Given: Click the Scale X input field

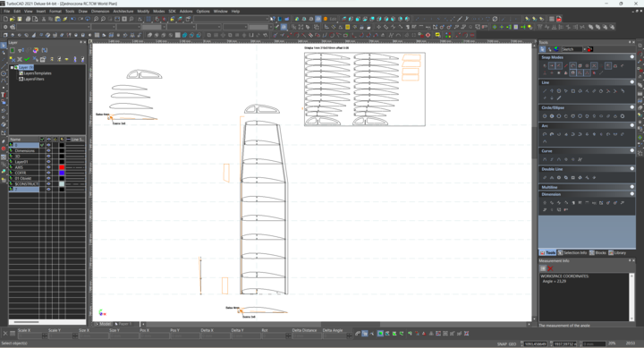Looking at the screenshot, I should [30, 335].
